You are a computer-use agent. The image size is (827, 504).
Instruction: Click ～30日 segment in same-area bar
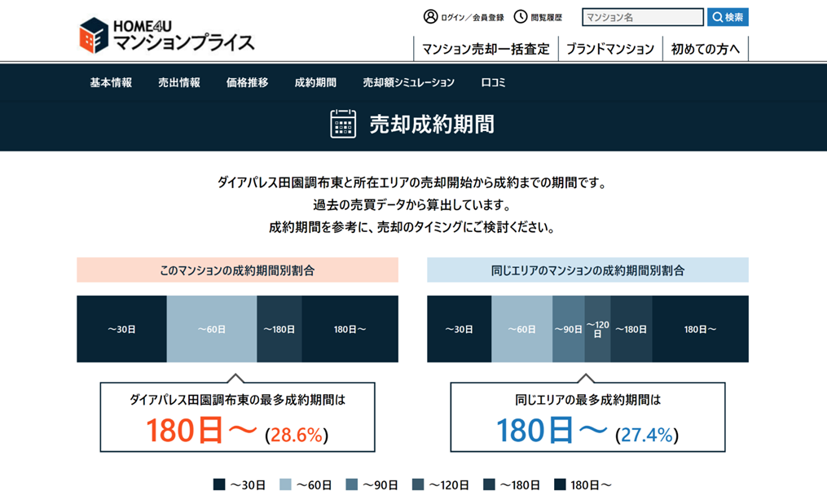point(460,329)
